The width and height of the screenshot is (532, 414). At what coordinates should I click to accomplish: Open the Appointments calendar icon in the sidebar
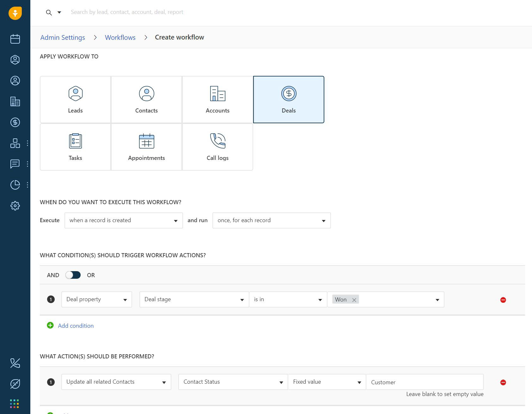pyautogui.click(x=15, y=39)
